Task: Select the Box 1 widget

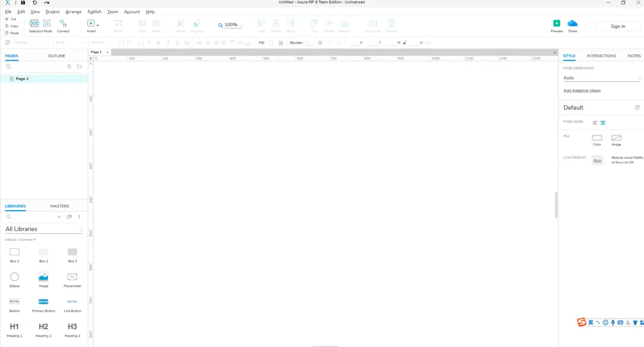Action: pyautogui.click(x=15, y=254)
